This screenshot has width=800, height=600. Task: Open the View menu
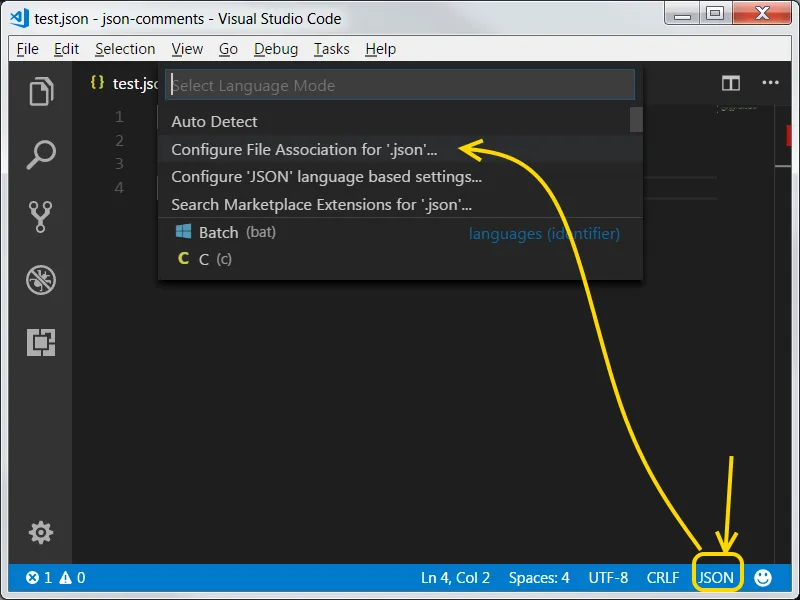tap(187, 49)
